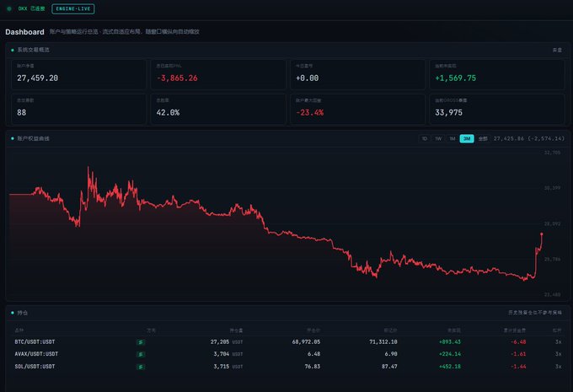The image size is (573, 392).
Task: Click the AVAX/USDT:USDT position row
Action: [288, 354]
